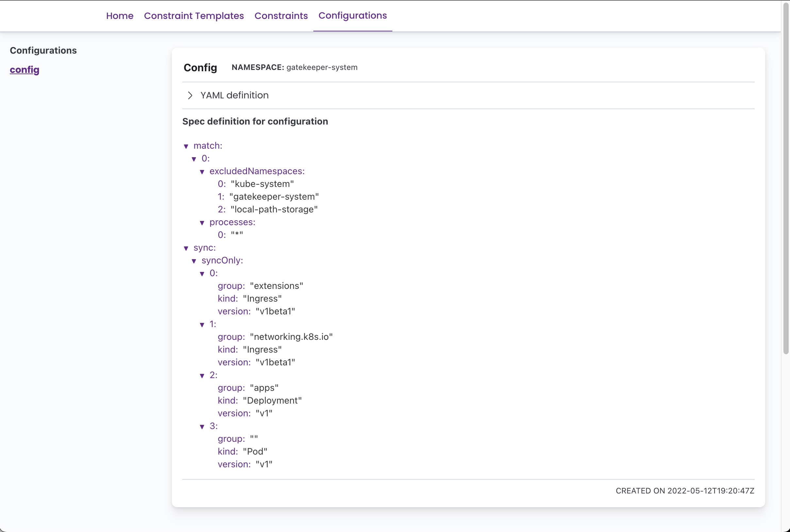Click the "gatekeeper-system" excluded namespace value
790x532 pixels.
[x=274, y=197]
